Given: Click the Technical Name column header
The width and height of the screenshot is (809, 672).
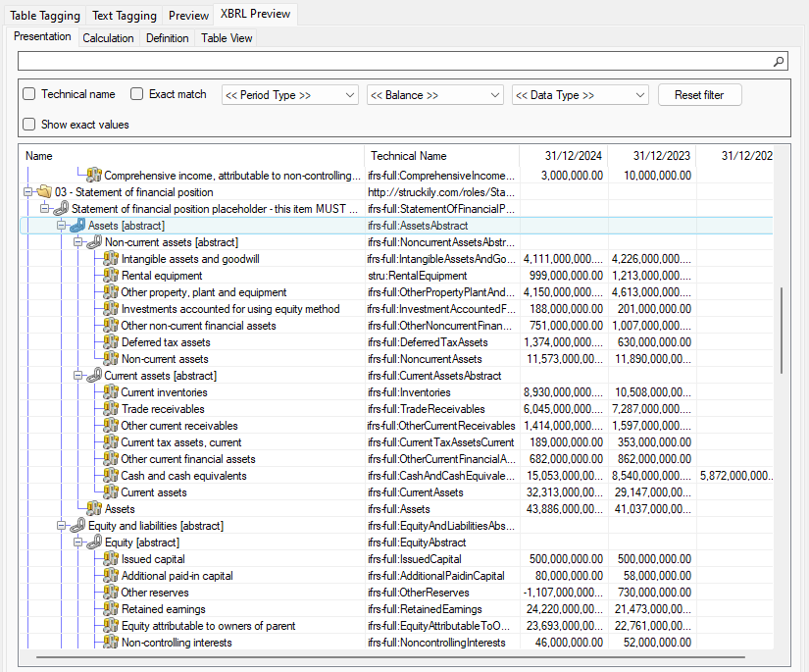Looking at the screenshot, I should coord(442,156).
